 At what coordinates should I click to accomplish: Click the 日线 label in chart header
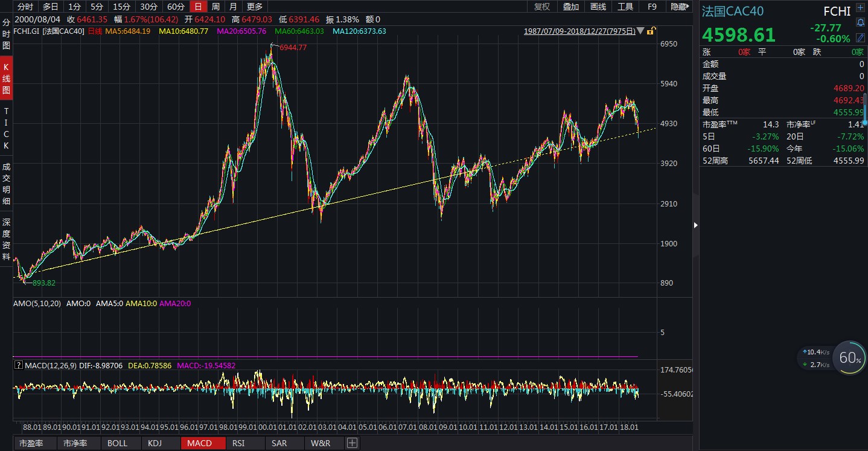(x=95, y=31)
